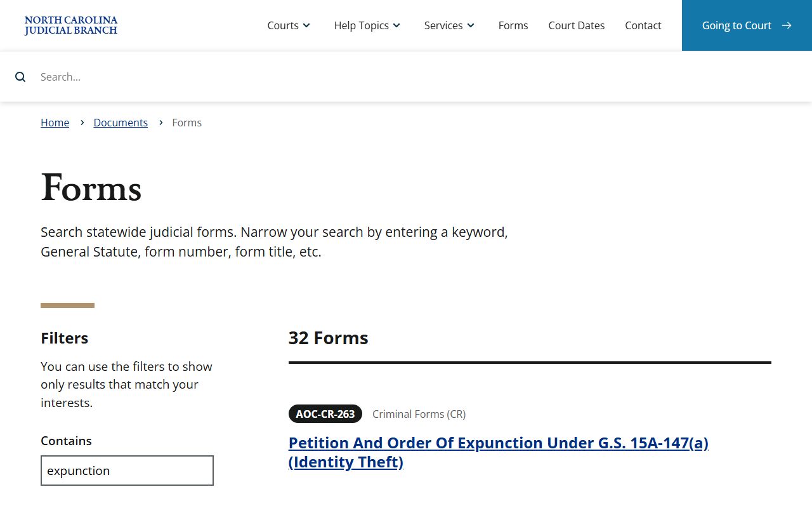Follow the Documents breadcrumb link

[121, 123]
